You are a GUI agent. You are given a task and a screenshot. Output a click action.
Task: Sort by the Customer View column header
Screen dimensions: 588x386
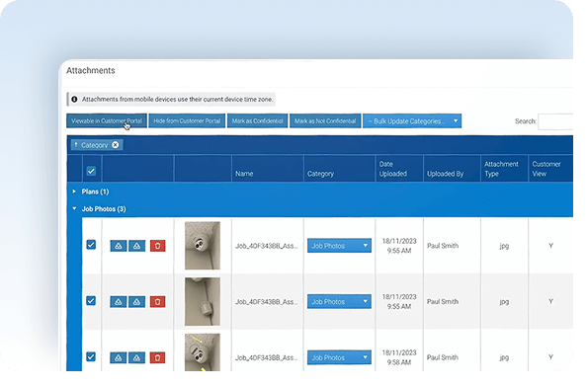546,169
